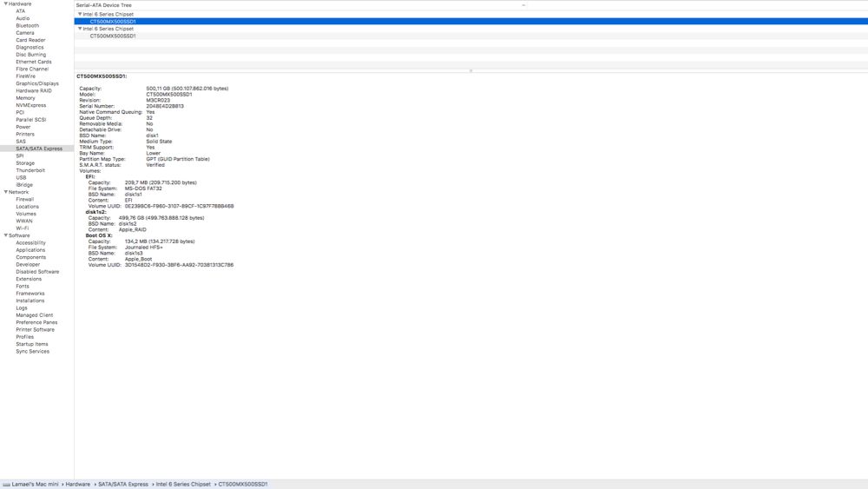The width and height of the screenshot is (868, 489).
Task: Open Accessibility under Software
Action: coord(31,242)
